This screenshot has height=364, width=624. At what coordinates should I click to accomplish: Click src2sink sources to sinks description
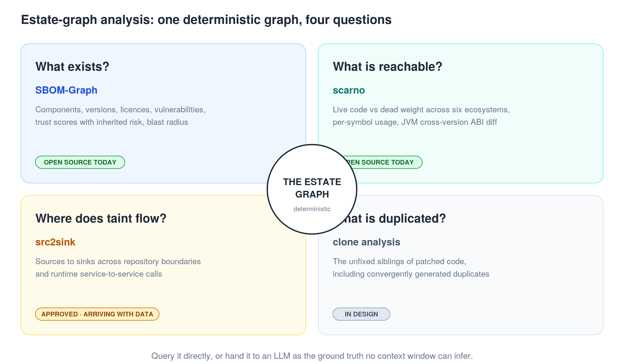tap(118, 268)
